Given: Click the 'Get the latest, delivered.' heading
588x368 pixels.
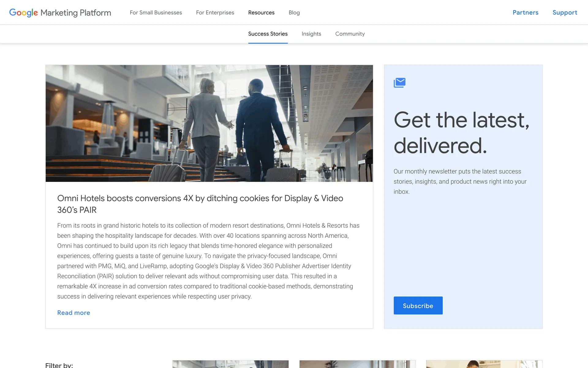Looking at the screenshot, I should [x=461, y=132].
